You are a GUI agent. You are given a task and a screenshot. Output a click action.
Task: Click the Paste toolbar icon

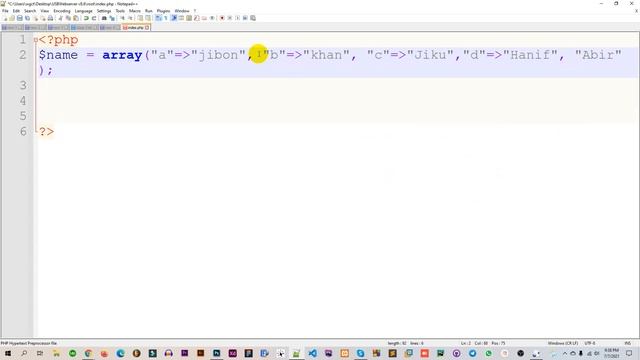(76, 18)
